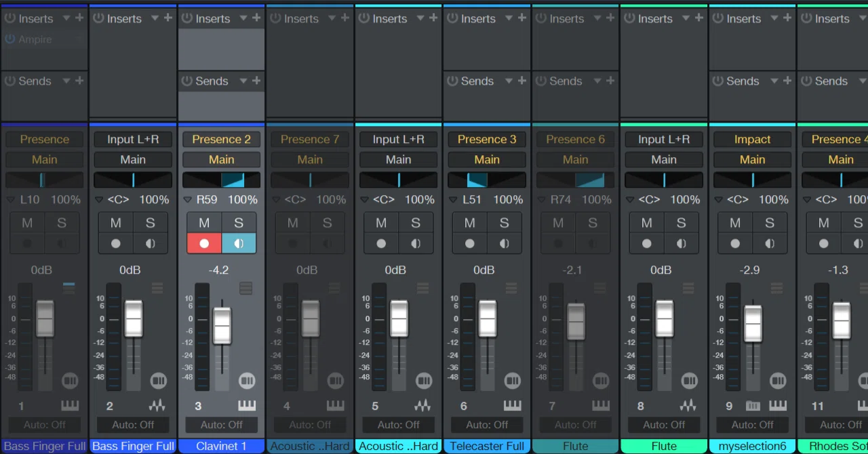Click the bars icon beside channel 2 fader

tap(157, 288)
